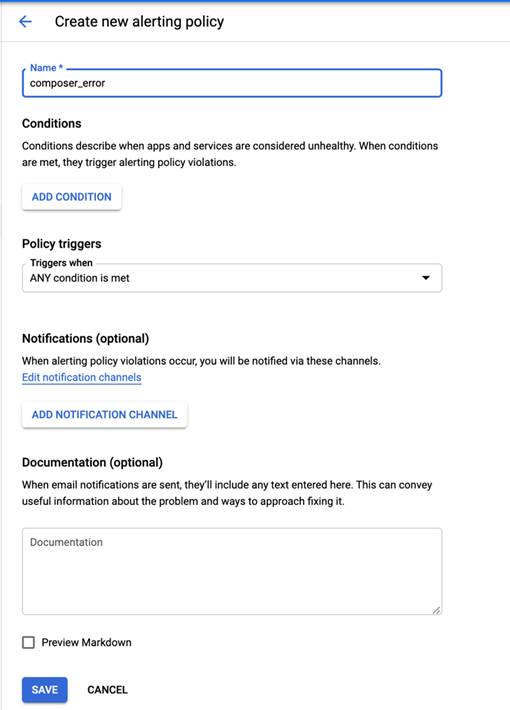Save the alerting policy

coord(45,690)
